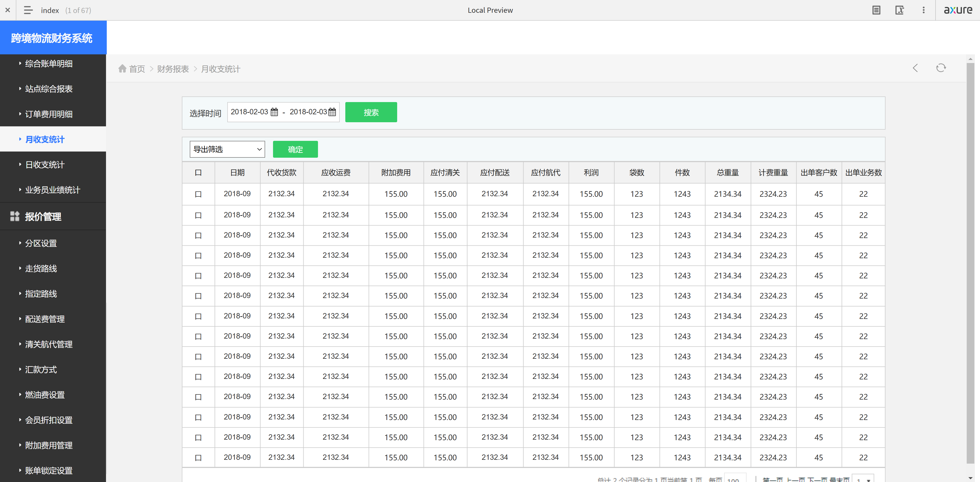Toggle the select-all header checkbox
980x482 pixels.
click(x=198, y=172)
